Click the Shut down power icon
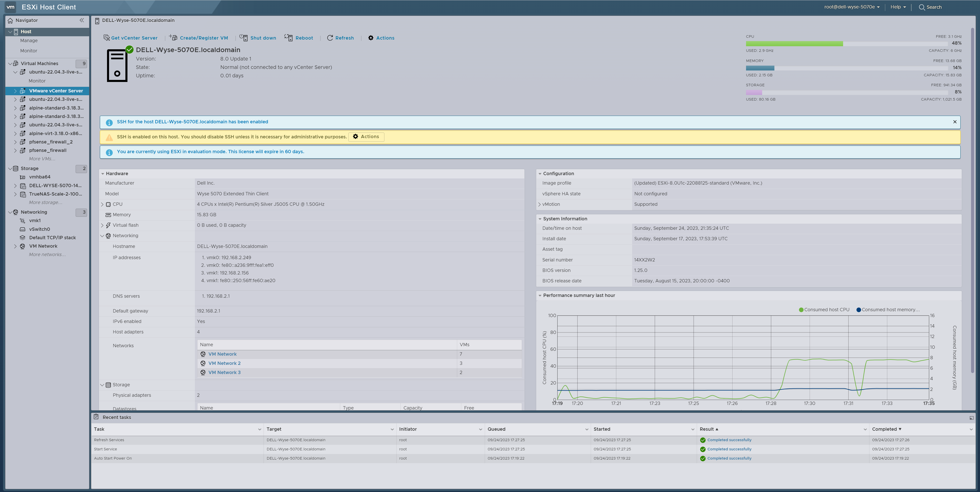Screen dimensions: 980x492 pyautogui.click(x=243, y=38)
